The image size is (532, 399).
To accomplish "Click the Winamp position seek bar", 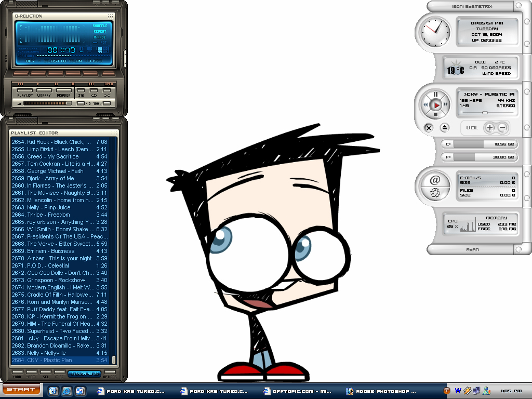I will click(x=73, y=56).
